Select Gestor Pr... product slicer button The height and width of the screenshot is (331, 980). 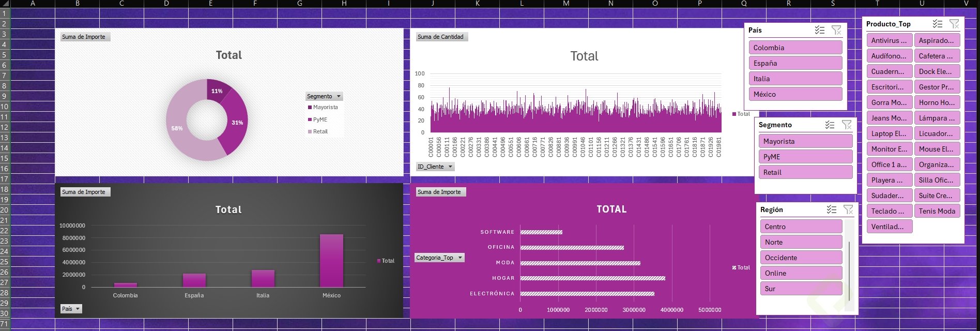(x=937, y=87)
